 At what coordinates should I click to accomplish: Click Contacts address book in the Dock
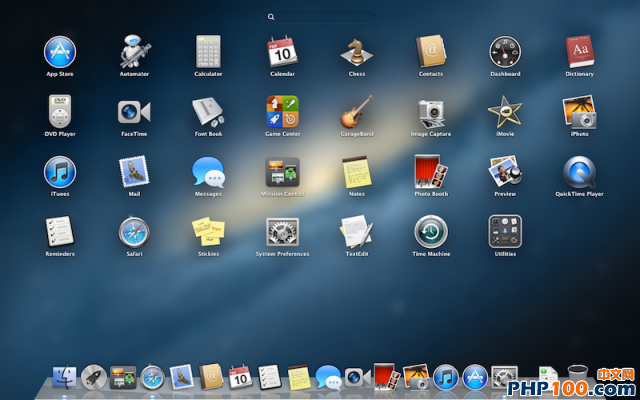(211, 377)
